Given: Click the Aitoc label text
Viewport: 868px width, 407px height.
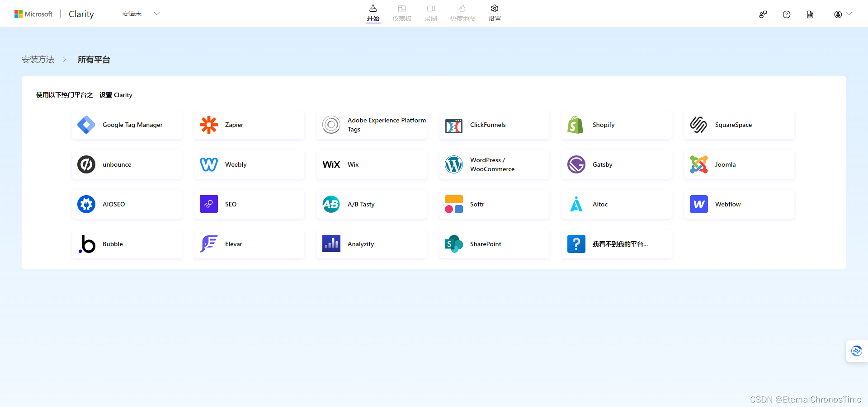Looking at the screenshot, I should click(x=600, y=204).
